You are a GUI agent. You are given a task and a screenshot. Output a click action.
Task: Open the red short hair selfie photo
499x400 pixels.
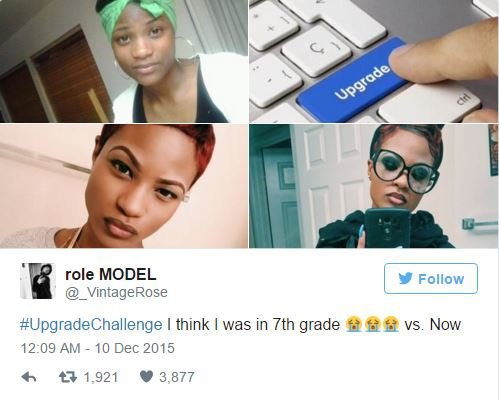(124, 186)
